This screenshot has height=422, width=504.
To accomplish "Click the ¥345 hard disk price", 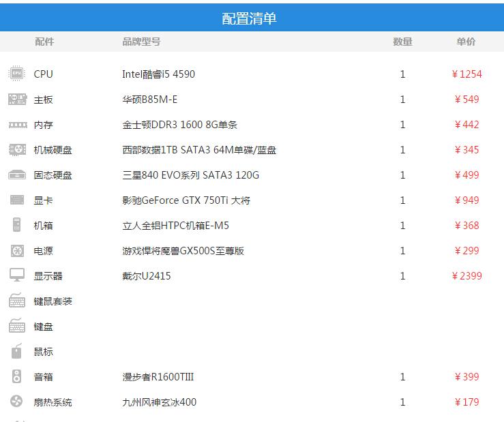I will pos(466,150).
